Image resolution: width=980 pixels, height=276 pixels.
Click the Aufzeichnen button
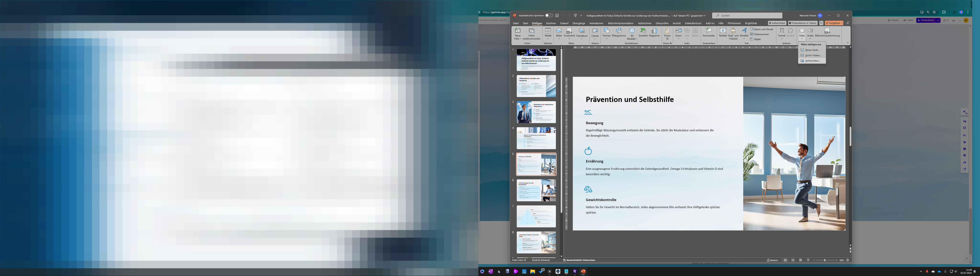777,23
